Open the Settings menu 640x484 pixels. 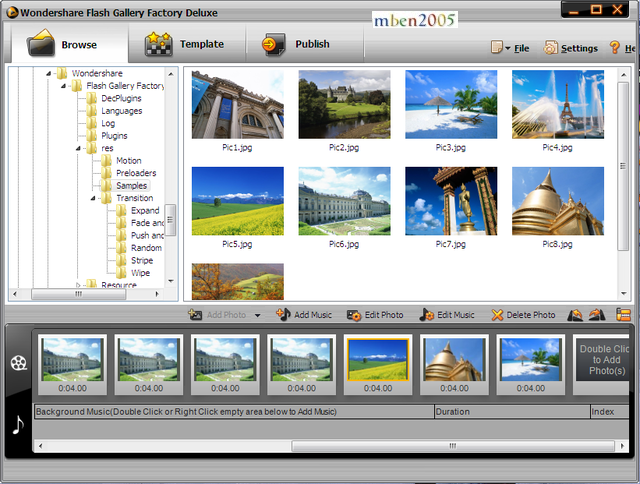(x=579, y=49)
